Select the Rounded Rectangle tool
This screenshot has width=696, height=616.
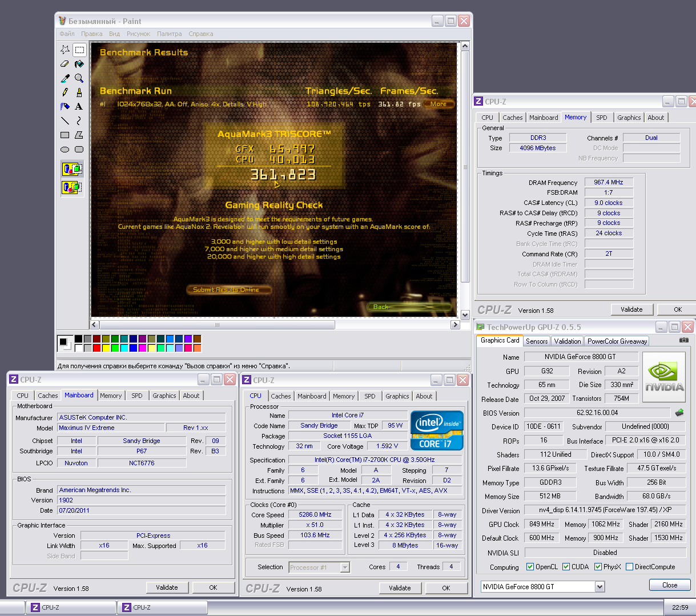tap(79, 150)
